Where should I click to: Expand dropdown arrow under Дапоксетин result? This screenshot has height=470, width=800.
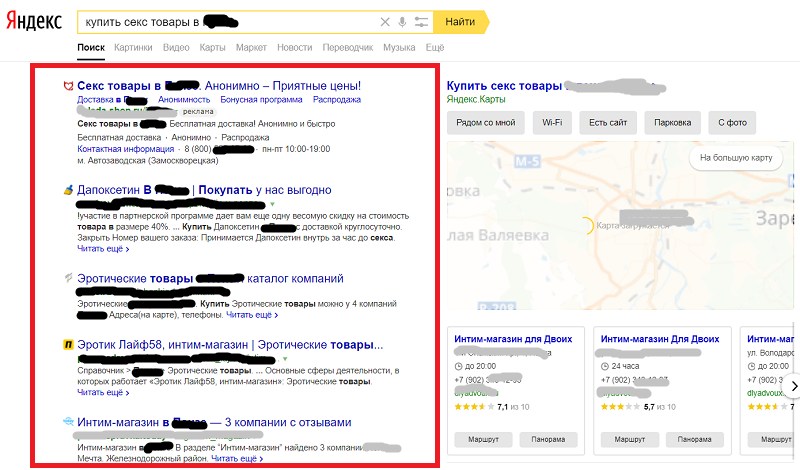point(272,204)
